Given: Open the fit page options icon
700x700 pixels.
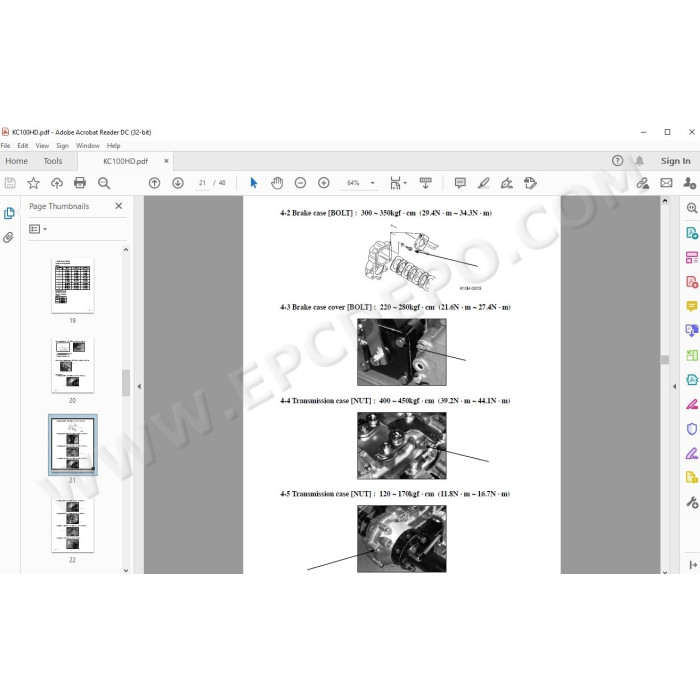Looking at the screenshot, I should tap(398, 183).
